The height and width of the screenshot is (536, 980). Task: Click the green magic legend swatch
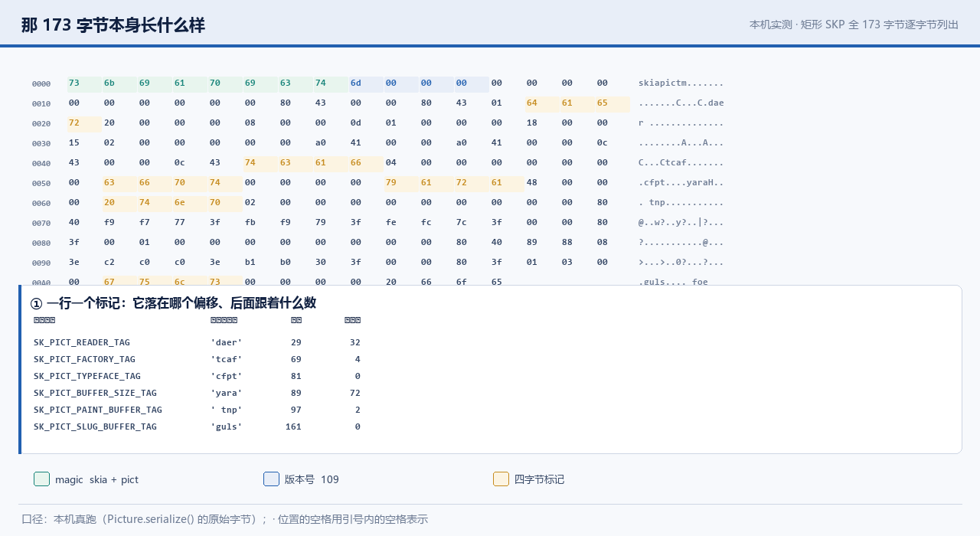click(x=41, y=479)
